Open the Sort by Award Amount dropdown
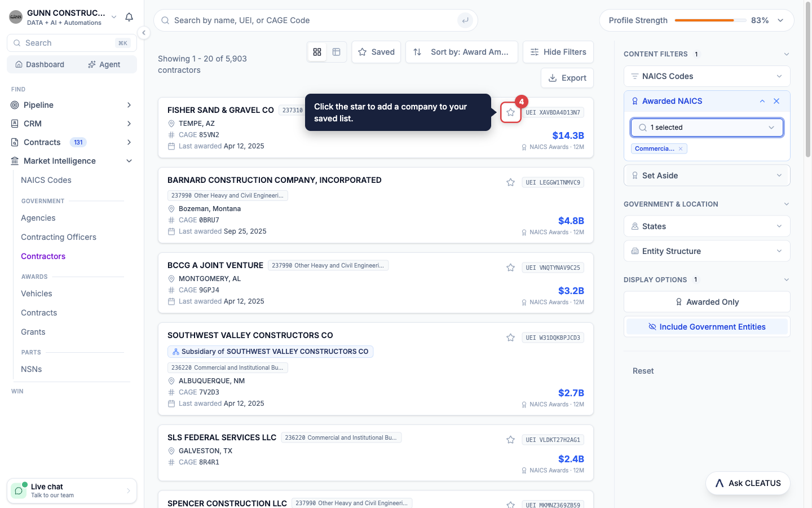This screenshot has height=508, width=812. pyautogui.click(x=462, y=52)
